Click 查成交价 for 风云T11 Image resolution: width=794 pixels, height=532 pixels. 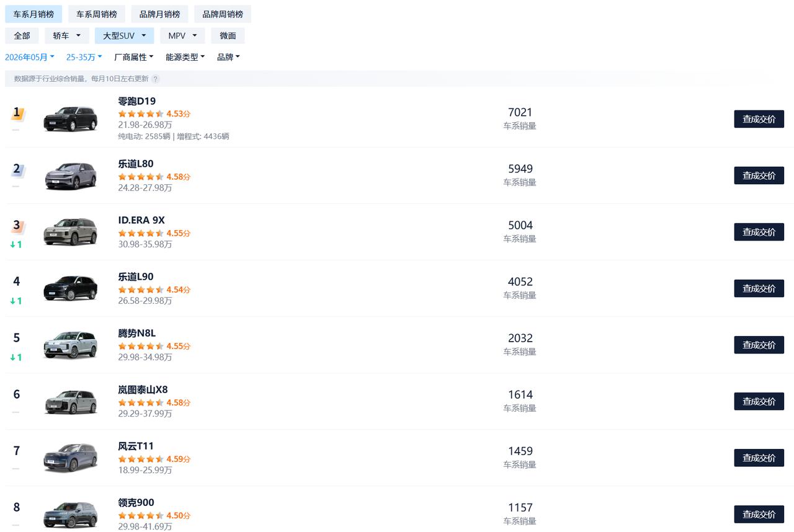click(x=759, y=458)
